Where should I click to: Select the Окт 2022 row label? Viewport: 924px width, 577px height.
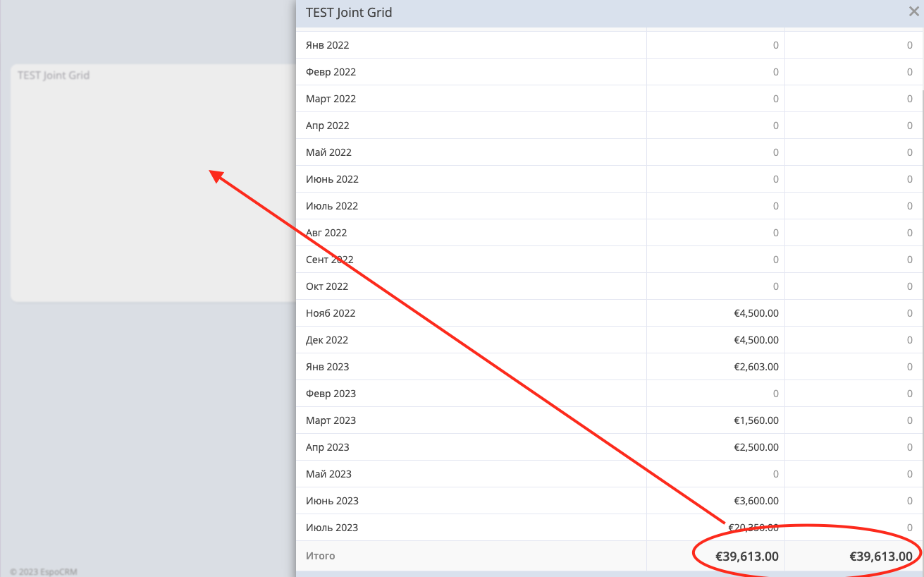pos(327,286)
